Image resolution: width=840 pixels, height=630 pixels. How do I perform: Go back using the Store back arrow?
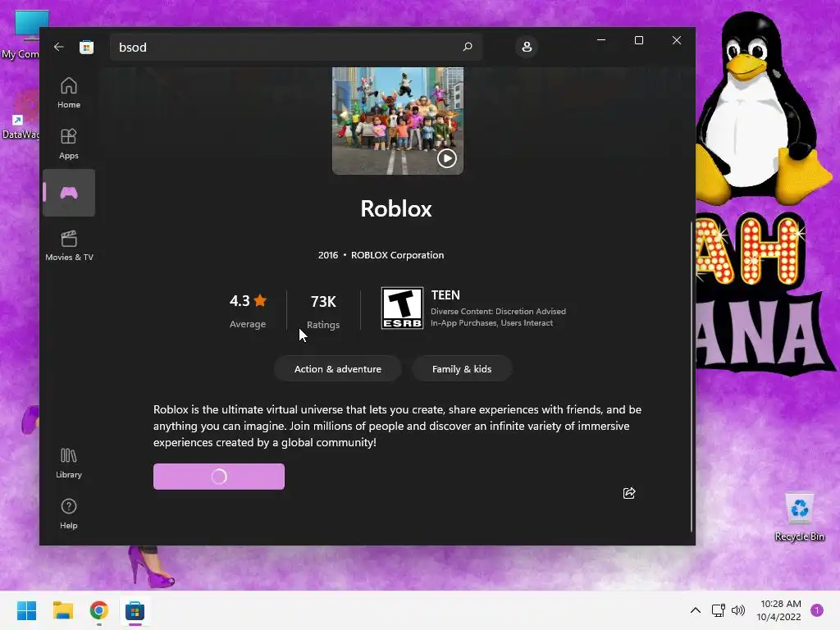point(58,47)
